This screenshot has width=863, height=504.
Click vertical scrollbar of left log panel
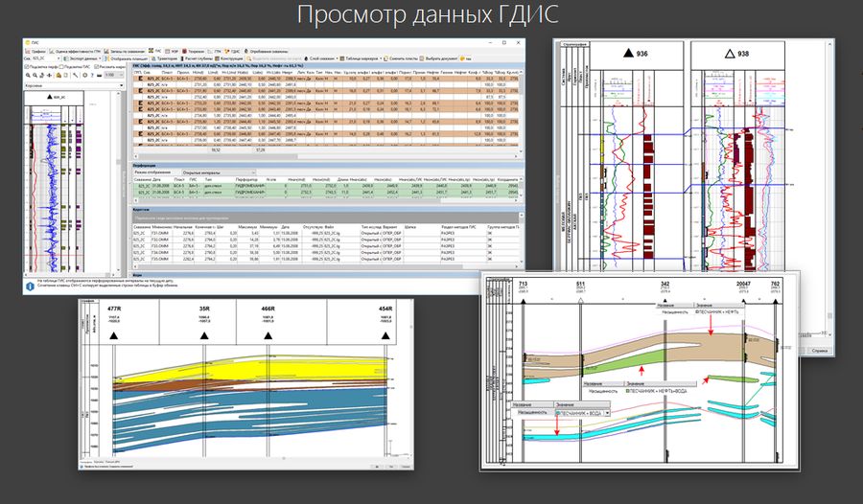pyautogui.click(x=117, y=181)
